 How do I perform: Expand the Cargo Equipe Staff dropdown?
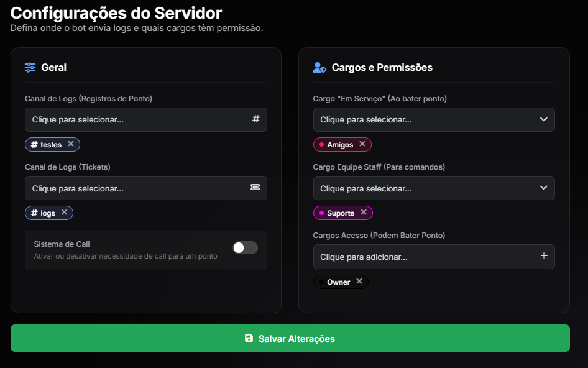point(543,188)
